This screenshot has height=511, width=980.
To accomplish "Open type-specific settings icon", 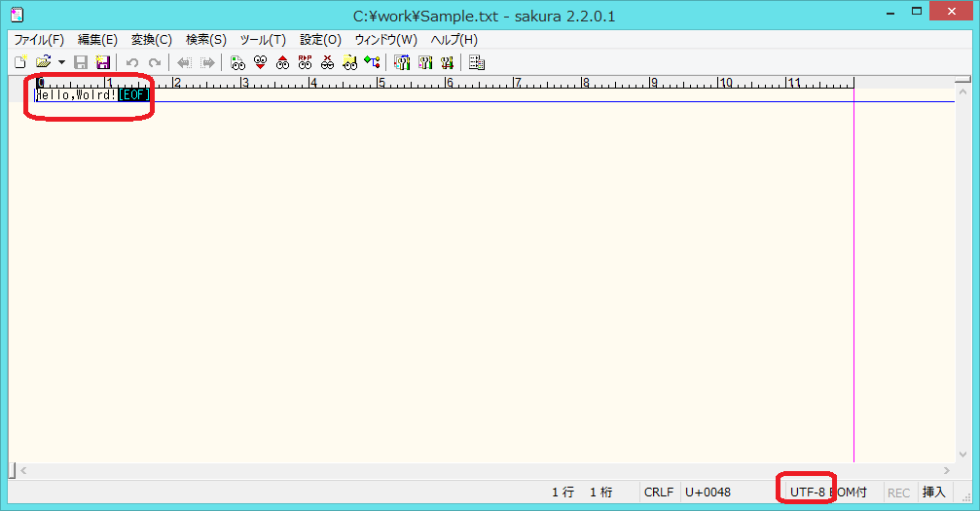I will [425, 62].
